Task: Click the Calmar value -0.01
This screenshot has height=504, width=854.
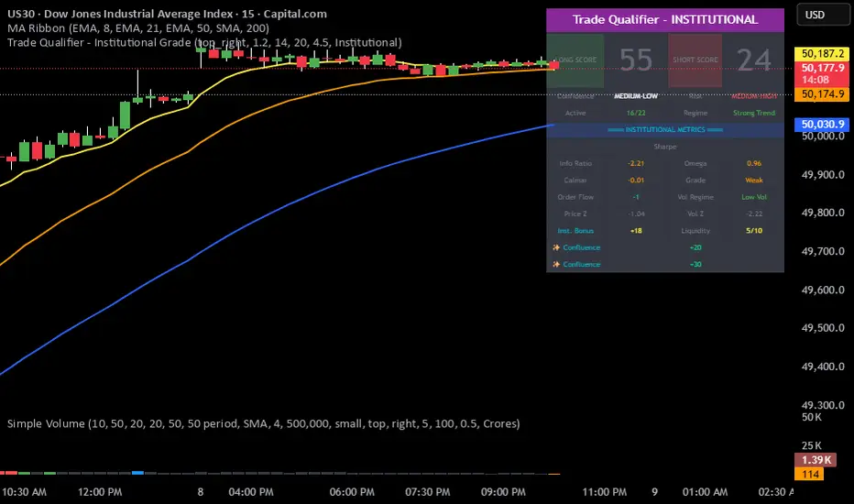Action: point(636,181)
